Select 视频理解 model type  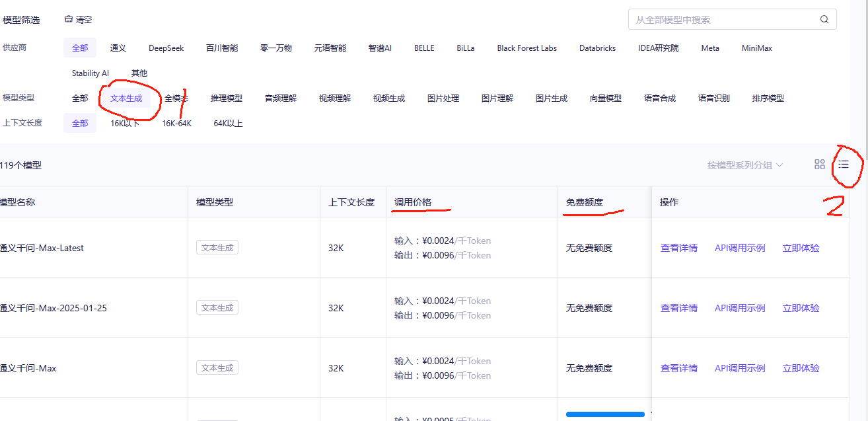(335, 98)
